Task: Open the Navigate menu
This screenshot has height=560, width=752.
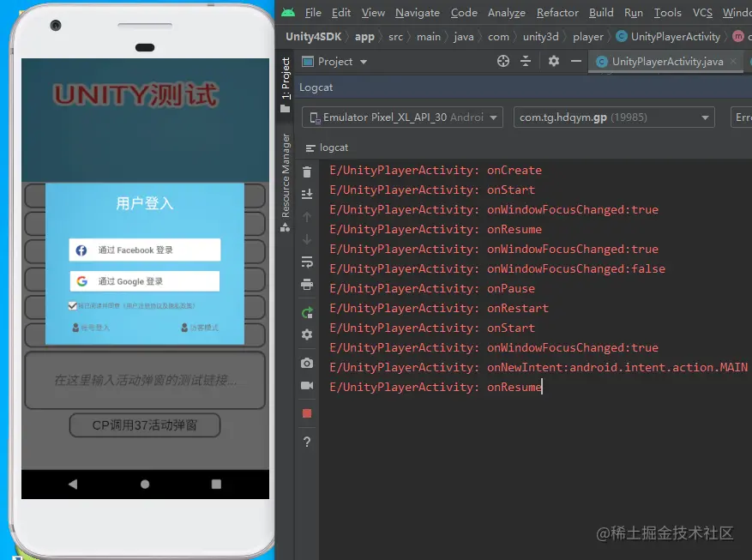Action: click(418, 13)
